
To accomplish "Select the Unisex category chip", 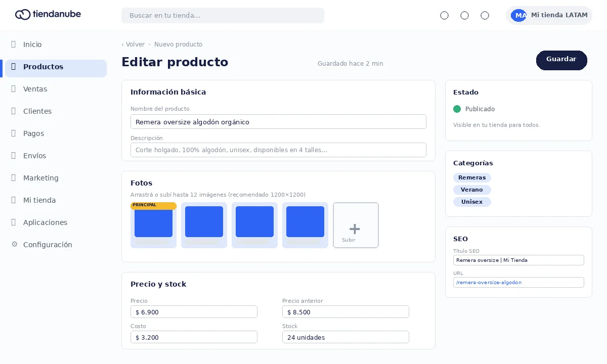I will (x=472, y=202).
